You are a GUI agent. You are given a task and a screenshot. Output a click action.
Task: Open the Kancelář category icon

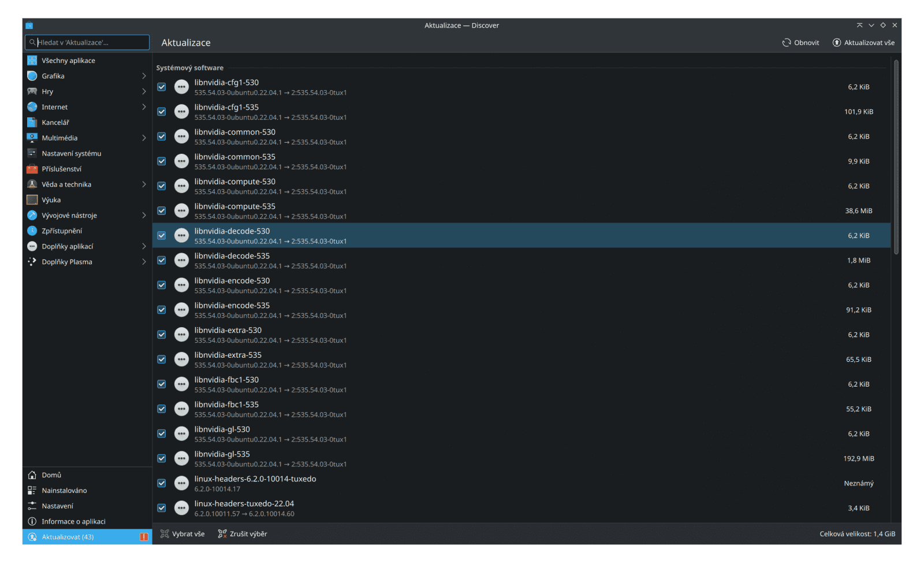tap(32, 123)
